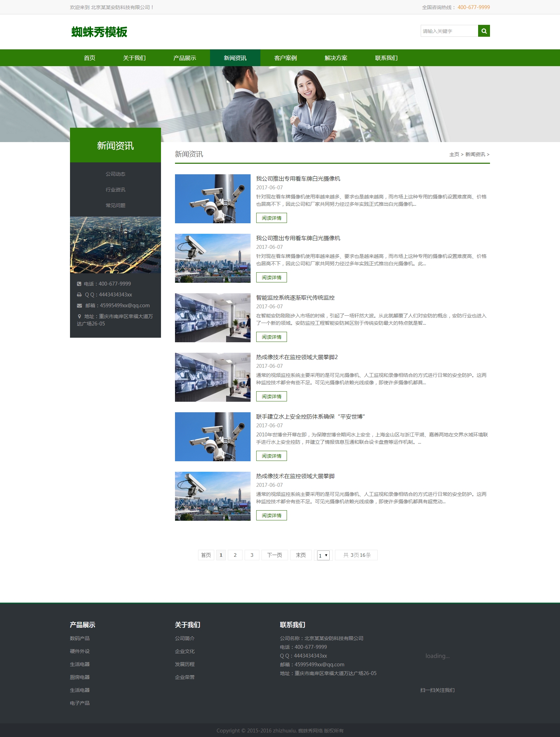Click the 蜘蛛秀模板 site logo
The image size is (560, 737).
(99, 32)
